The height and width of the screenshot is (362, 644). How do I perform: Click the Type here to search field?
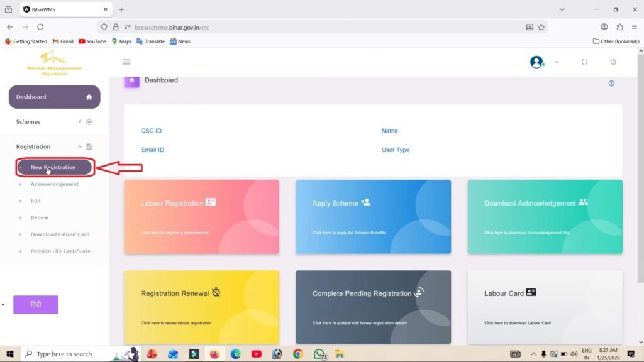pyautogui.click(x=69, y=353)
